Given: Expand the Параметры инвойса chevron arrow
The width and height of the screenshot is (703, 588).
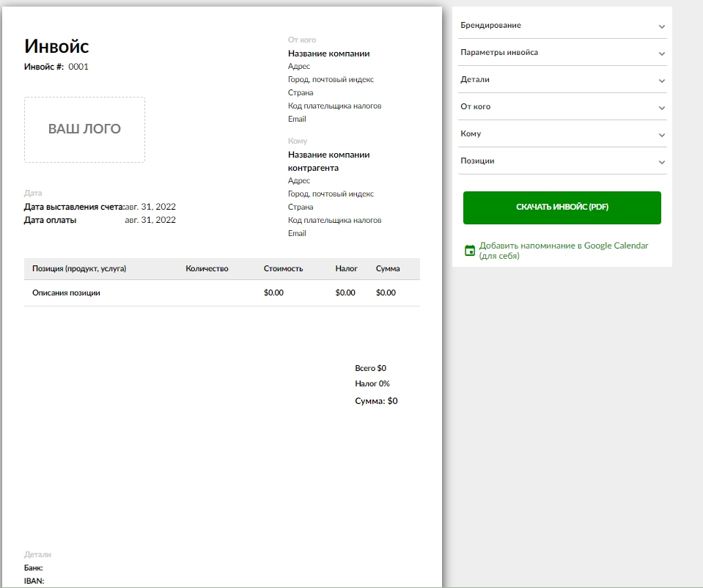Looking at the screenshot, I should tap(661, 54).
